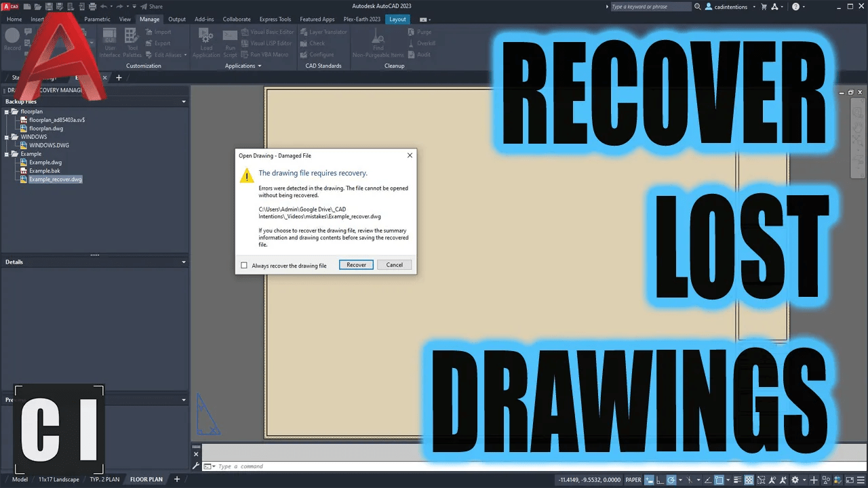The height and width of the screenshot is (488, 868).
Task: Click Import in Customization panel
Action: (158, 32)
